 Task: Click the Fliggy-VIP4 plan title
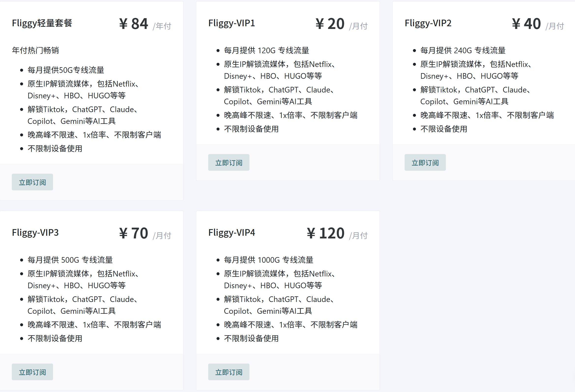pos(232,233)
